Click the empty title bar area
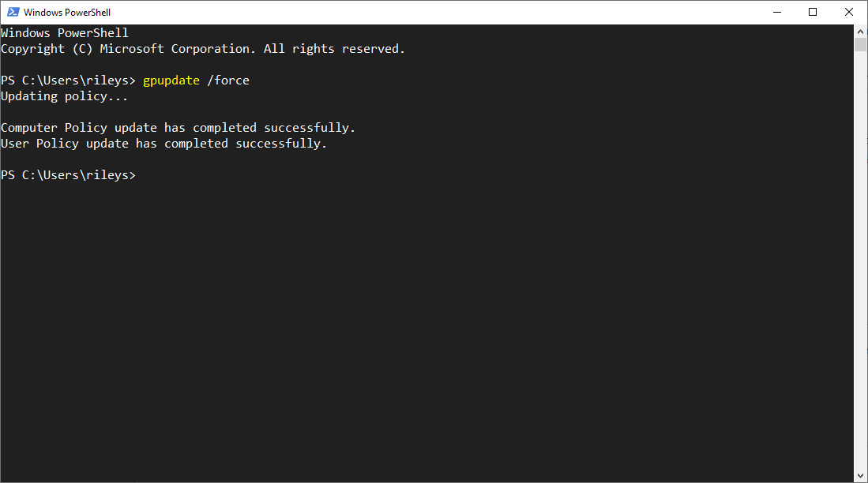The width and height of the screenshot is (868, 483). pos(434,12)
